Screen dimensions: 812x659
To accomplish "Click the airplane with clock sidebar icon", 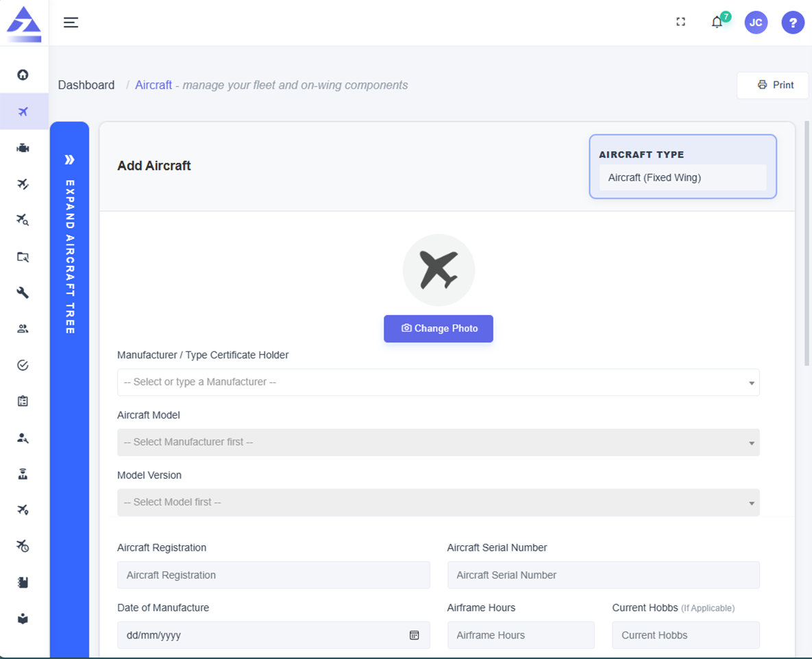I will 23,546.
